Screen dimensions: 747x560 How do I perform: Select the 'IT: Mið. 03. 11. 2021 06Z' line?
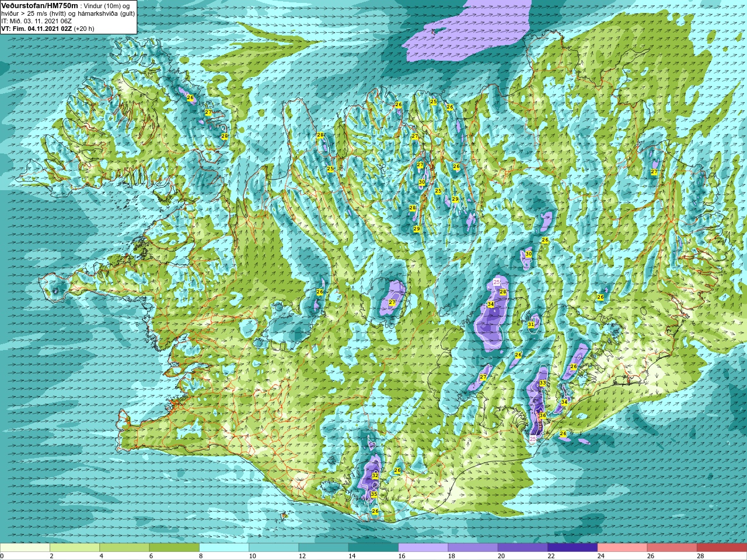[37, 21]
